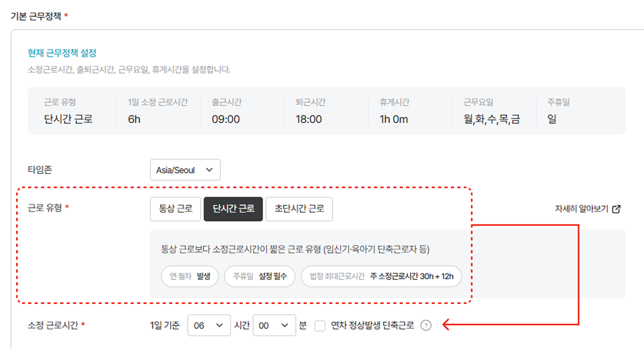
Task: Click the 퇴근시간 value 18:00
Action: 309,119
